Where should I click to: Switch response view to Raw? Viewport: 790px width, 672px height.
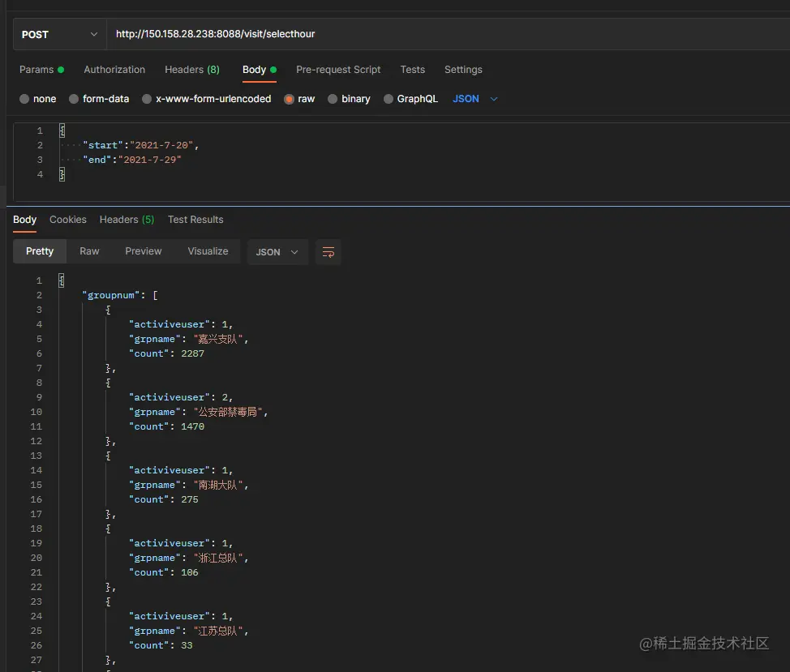coord(89,251)
